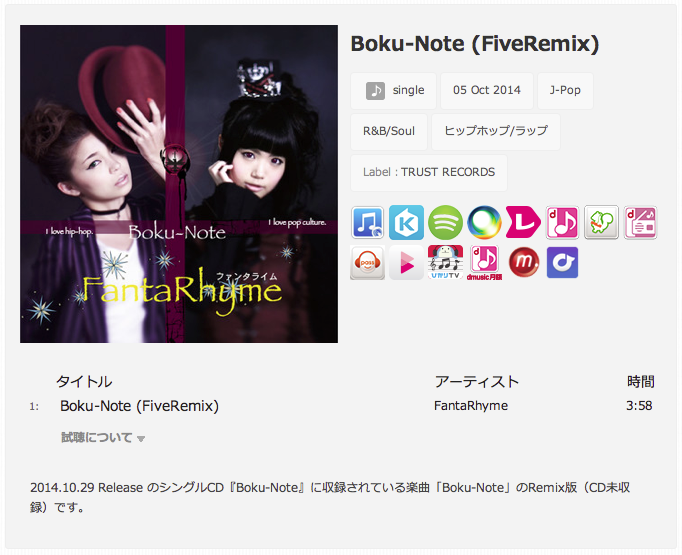682x555 pixels.
Task: Open the dmusic pink note icon
Action: click(x=562, y=223)
